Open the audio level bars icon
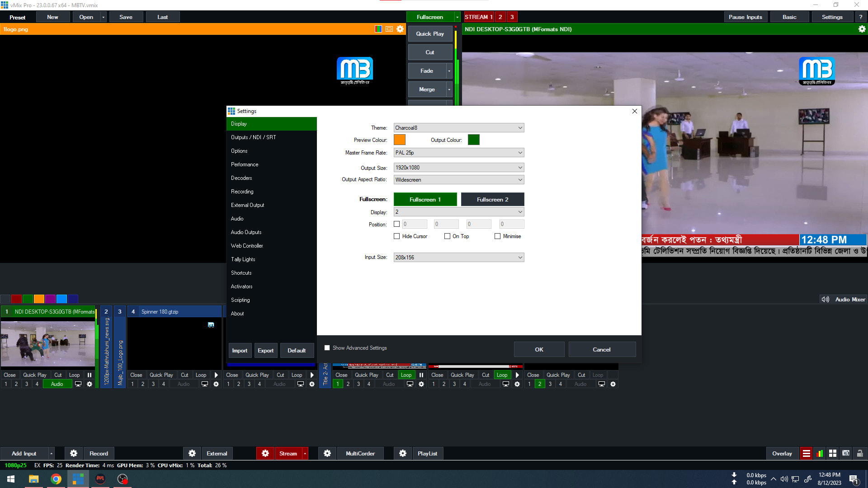Screen dimensions: 868x488 (x=820, y=453)
